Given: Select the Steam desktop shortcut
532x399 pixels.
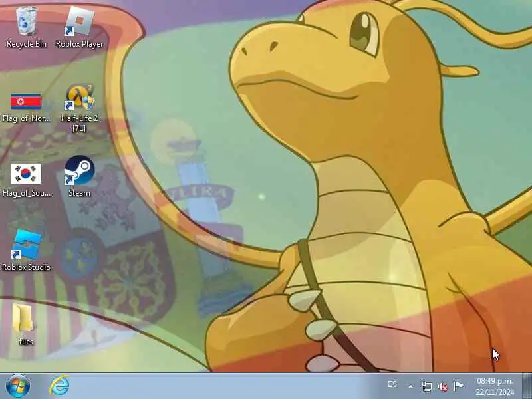Looking at the screenshot, I should pos(79,176).
